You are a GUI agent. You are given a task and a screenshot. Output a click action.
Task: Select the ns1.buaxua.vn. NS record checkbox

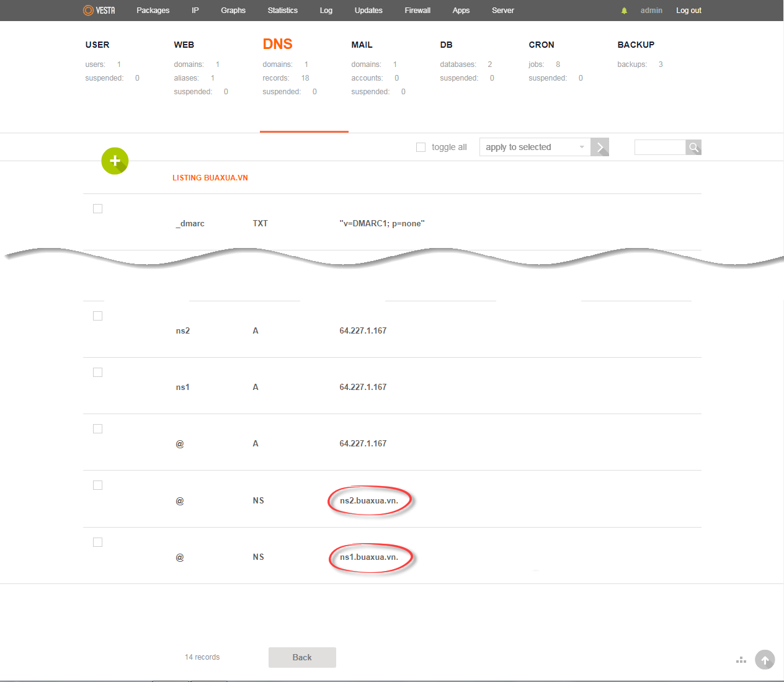97,542
